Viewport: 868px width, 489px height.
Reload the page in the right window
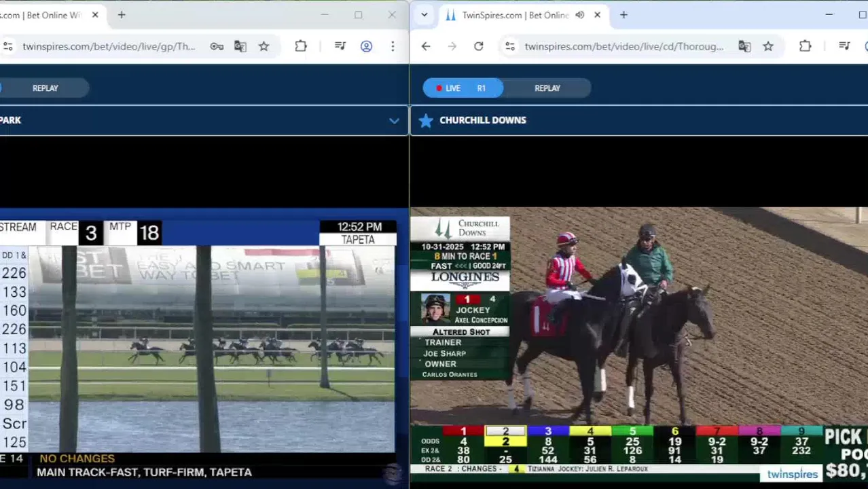coord(479,46)
